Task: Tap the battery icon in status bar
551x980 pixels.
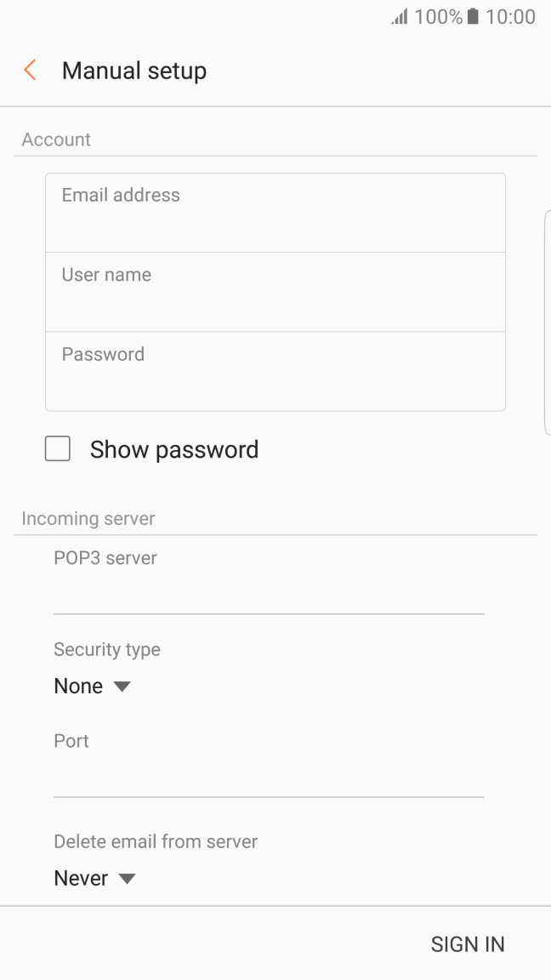Action: coord(473,16)
